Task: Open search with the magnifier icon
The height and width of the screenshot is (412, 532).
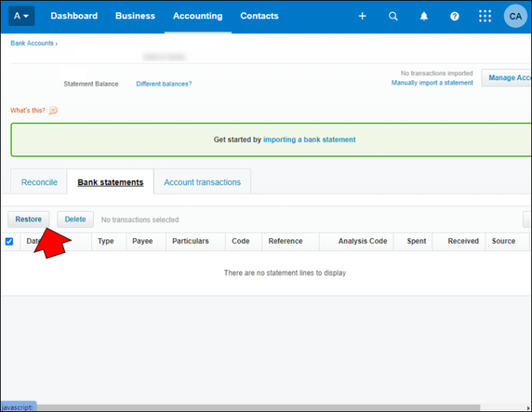Action: [x=393, y=16]
